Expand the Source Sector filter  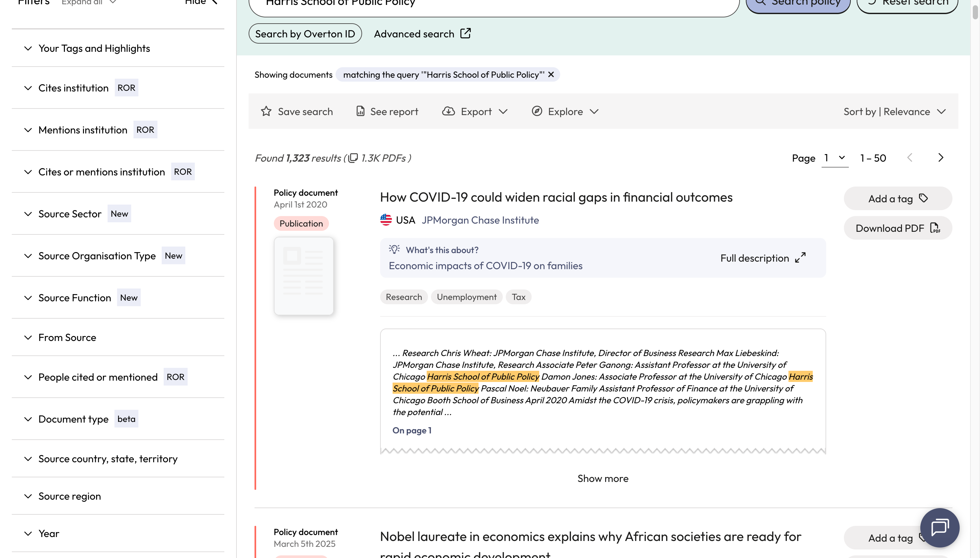coord(118,213)
